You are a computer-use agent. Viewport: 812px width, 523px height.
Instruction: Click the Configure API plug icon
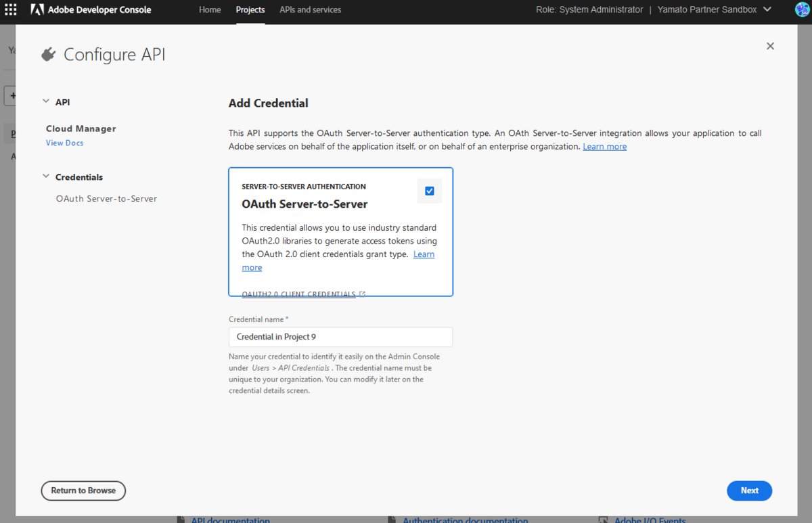[48, 53]
